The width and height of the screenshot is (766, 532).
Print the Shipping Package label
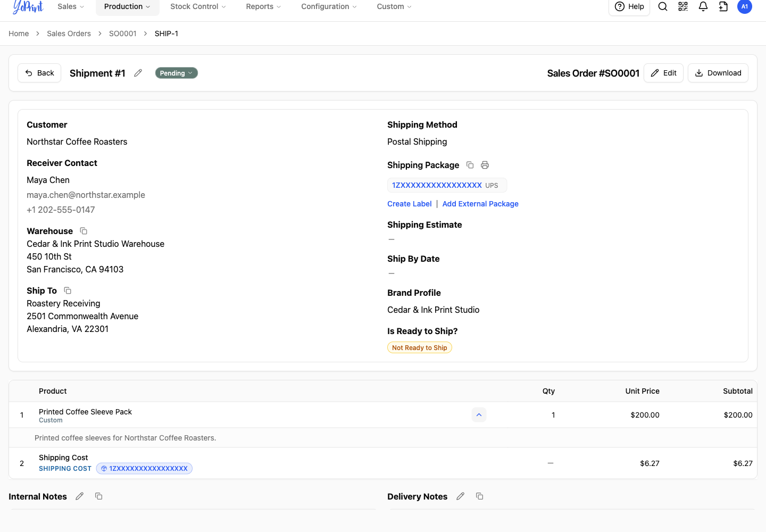pos(485,165)
